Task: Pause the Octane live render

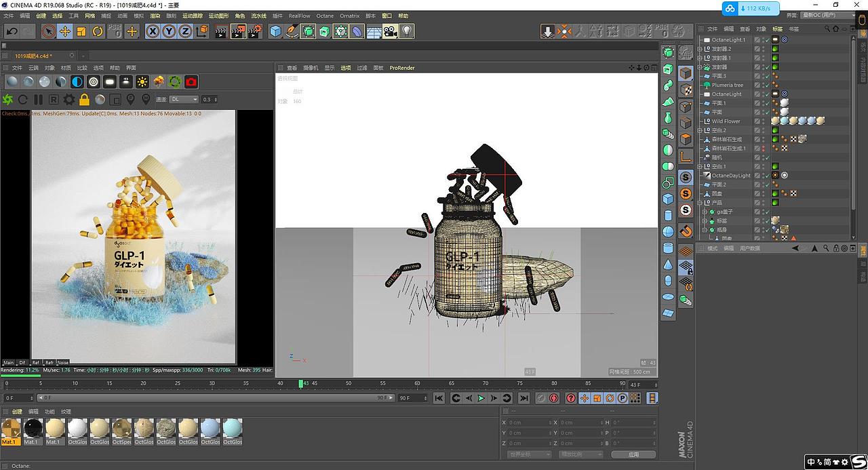Action: 38,100
